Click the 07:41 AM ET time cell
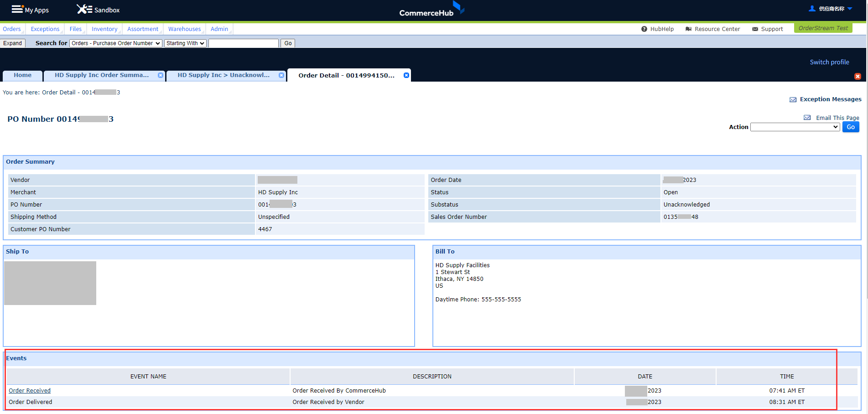Image resolution: width=868 pixels, height=414 pixels. pos(787,391)
